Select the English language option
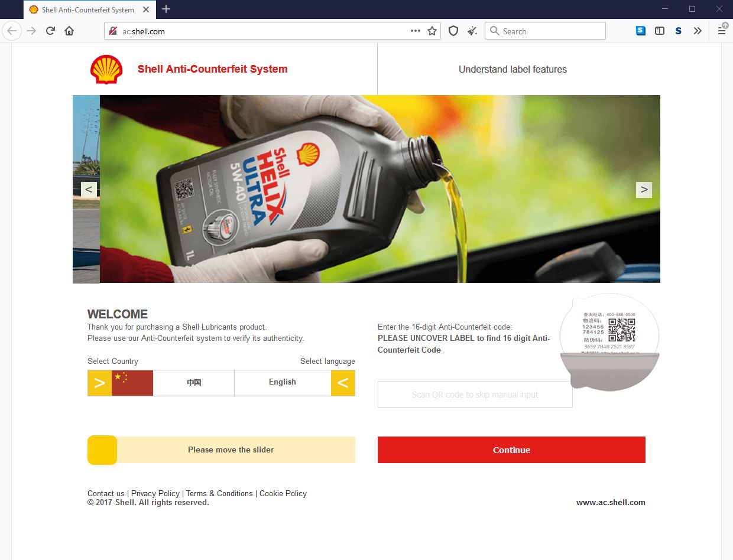This screenshot has width=733, height=560. (x=283, y=382)
